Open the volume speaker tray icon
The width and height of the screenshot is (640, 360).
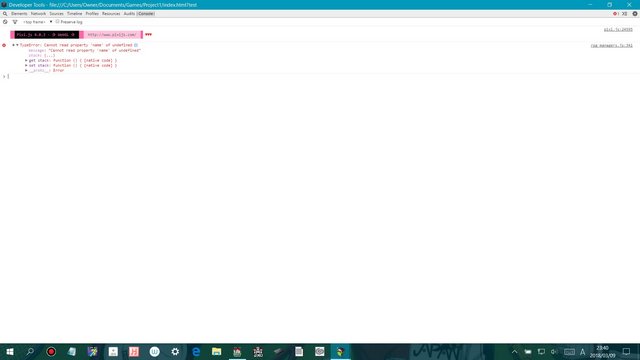[x=554, y=351]
